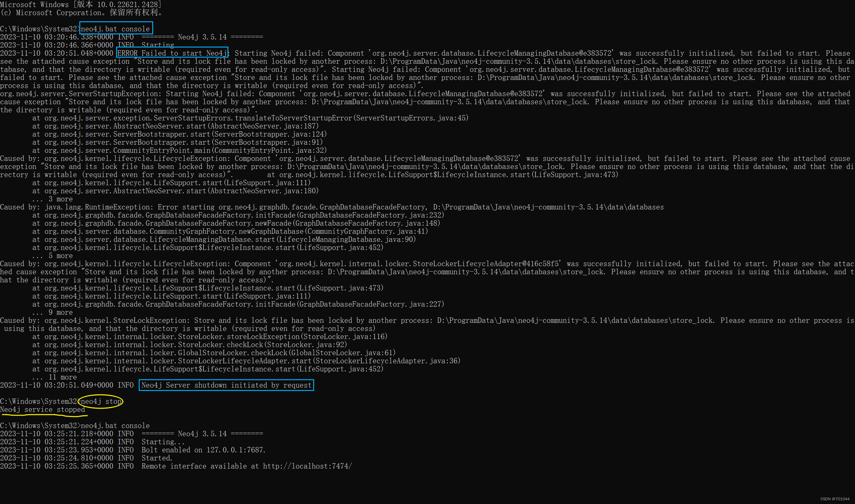Image resolution: width=855 pixels, height=504 pixels.
Task: Click stack line ending LifecycleManagingDatabase.java:90
Action: click(224, 240)
